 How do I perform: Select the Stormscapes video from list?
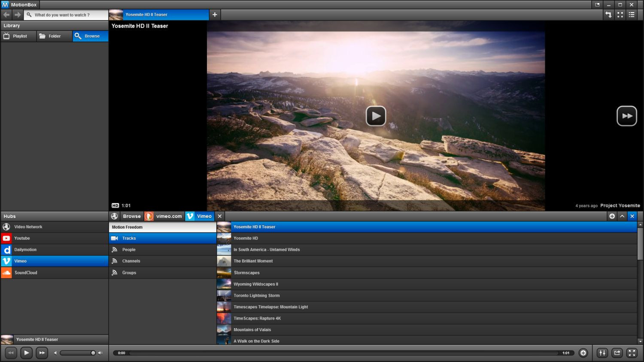[x=247, y=273]
